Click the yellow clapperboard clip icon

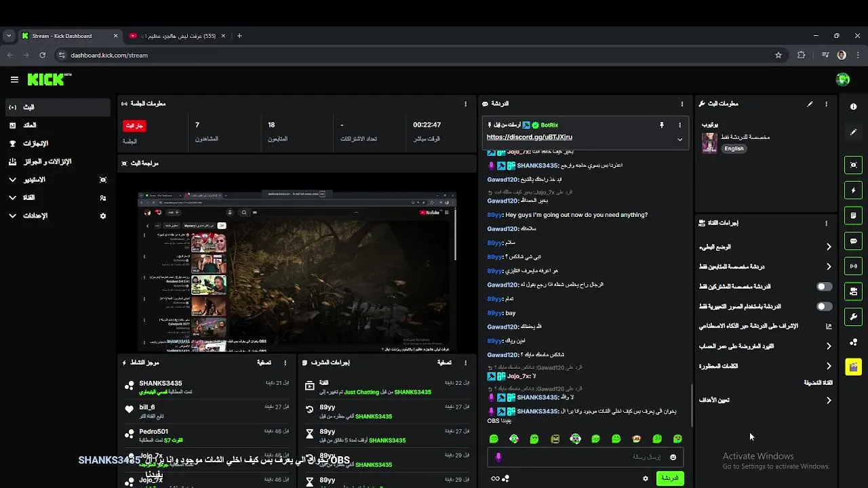point(853,367)
